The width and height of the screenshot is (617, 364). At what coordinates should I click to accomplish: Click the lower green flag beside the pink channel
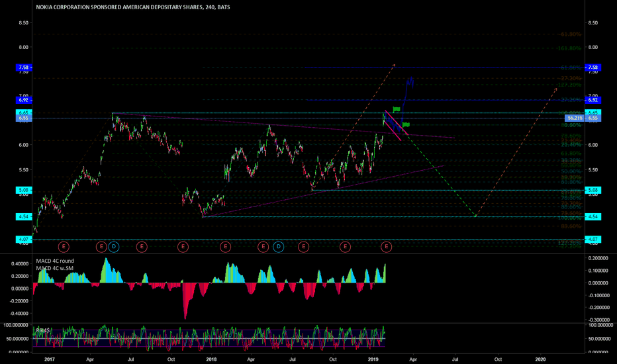click(406, 124)
